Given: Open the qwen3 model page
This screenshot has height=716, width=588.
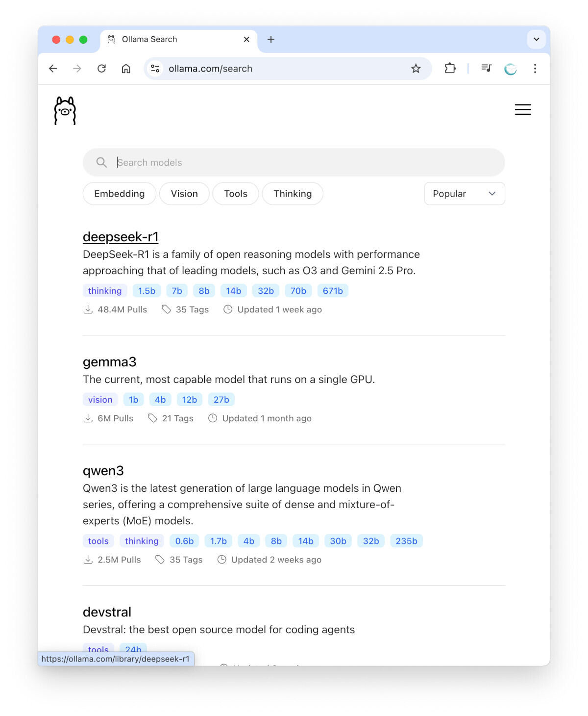Looking at the screenshot, I should (103, 471).
